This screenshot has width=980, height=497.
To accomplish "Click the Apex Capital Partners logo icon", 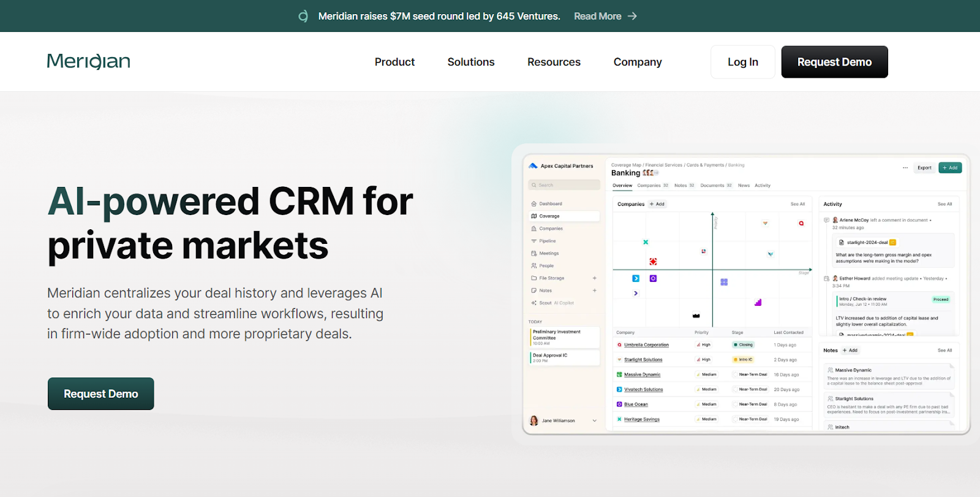I will [x=533, y=166].
